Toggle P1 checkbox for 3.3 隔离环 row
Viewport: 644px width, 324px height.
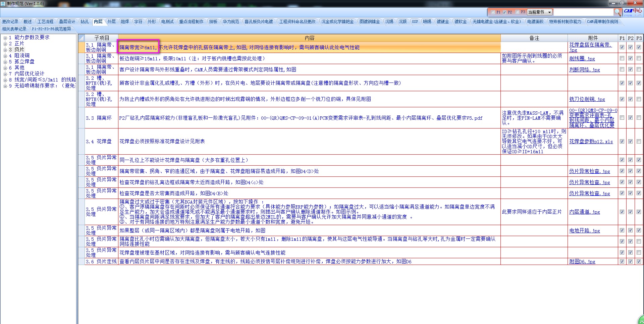pyautogui.click(x=622, y=118)
